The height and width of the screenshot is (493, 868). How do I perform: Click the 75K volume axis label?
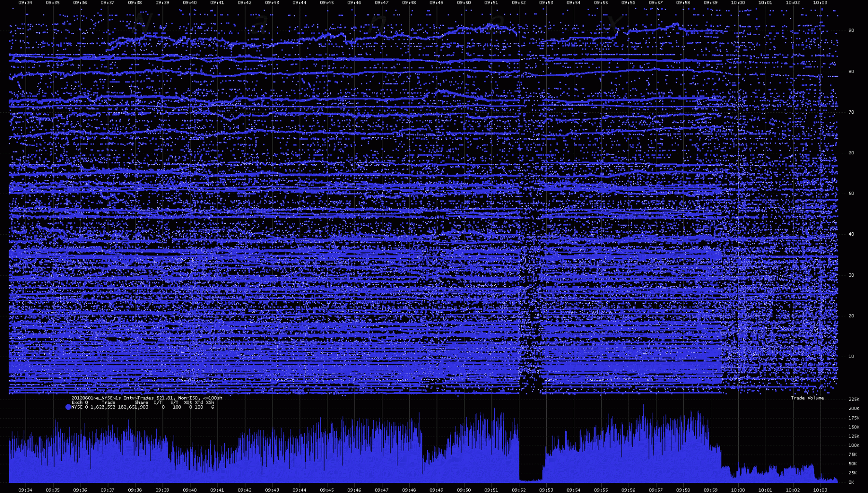853,454
